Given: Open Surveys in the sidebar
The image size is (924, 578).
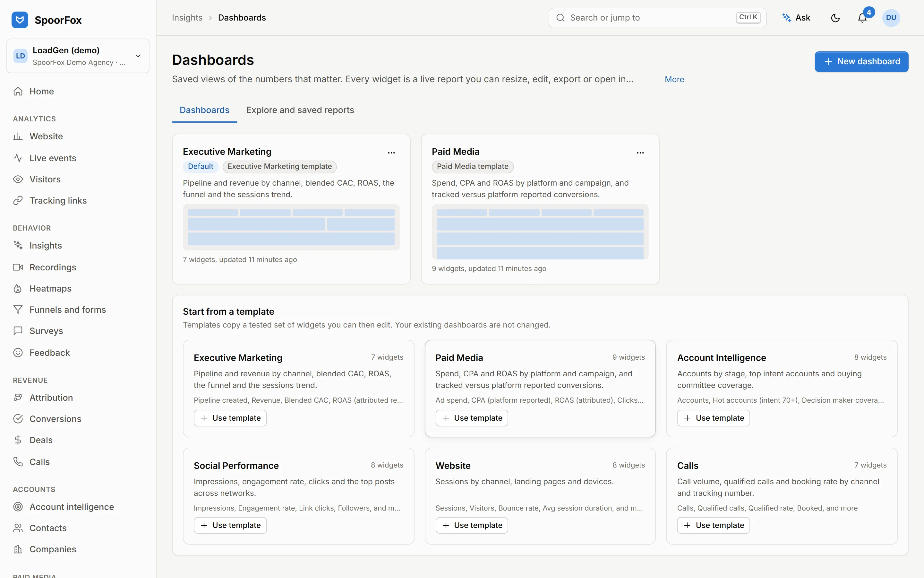Looking at the screenshot, I should pyautogui.click(x=78, y=331).
